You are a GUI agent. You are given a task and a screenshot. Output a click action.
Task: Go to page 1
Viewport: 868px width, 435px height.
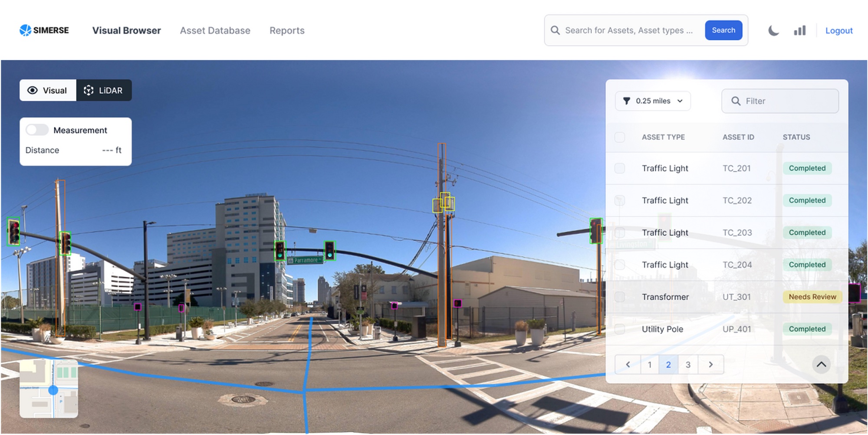[649, 364]
